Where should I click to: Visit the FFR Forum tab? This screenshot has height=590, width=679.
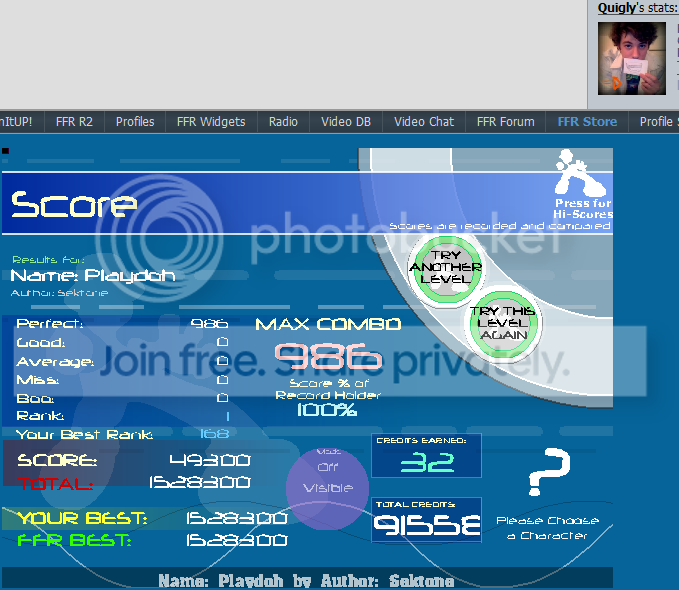pyautogui.click(x=505, y=122)
